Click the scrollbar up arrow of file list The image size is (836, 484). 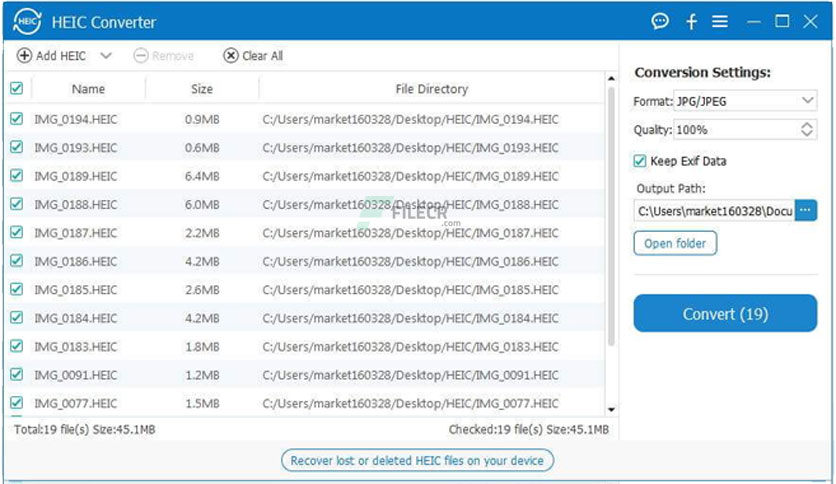(x=611, y=79)
